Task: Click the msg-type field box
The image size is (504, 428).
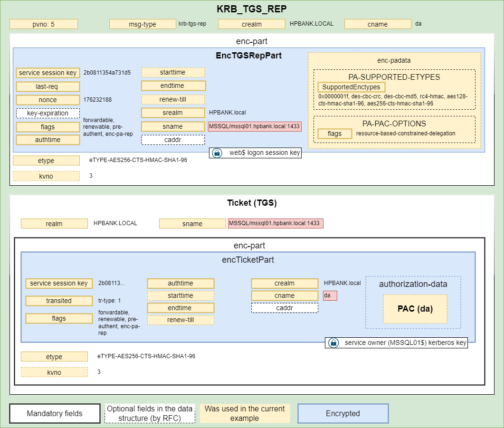Action: pyautogui.click(x=143, y=24)
